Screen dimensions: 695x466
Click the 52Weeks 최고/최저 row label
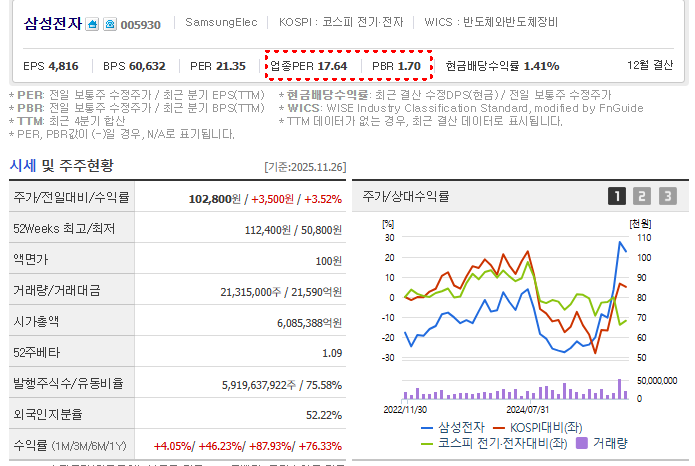[x=64, y=229]
